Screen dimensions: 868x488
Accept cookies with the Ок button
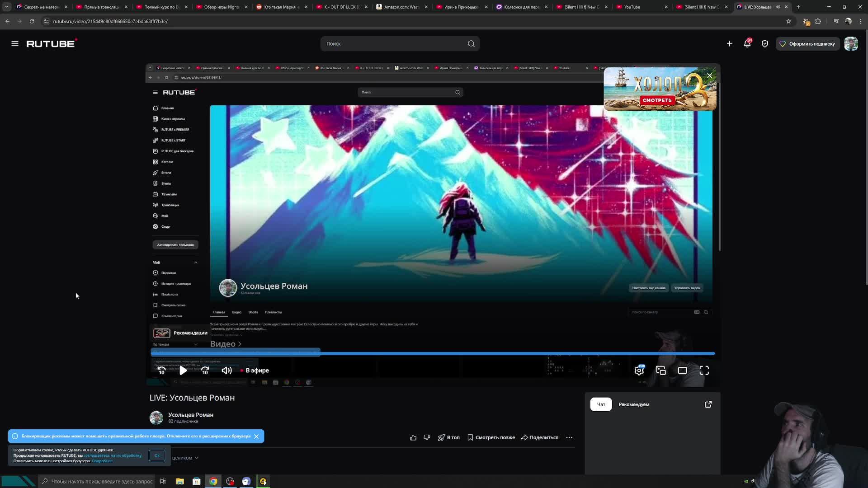click(157, 455)
